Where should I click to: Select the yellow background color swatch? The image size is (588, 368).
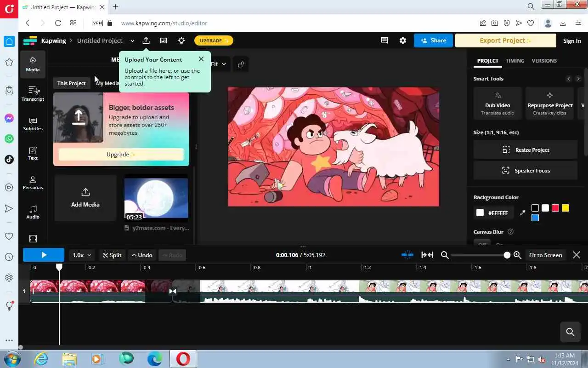(565, 208)
